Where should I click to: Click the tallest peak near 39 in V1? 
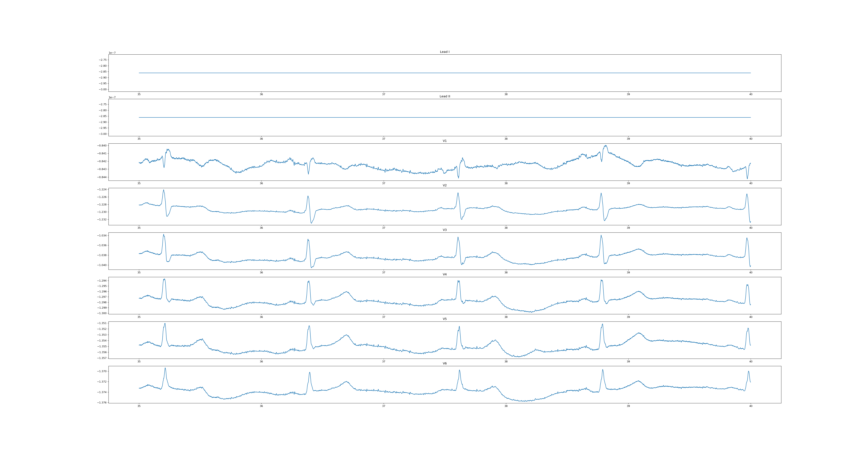606,146
